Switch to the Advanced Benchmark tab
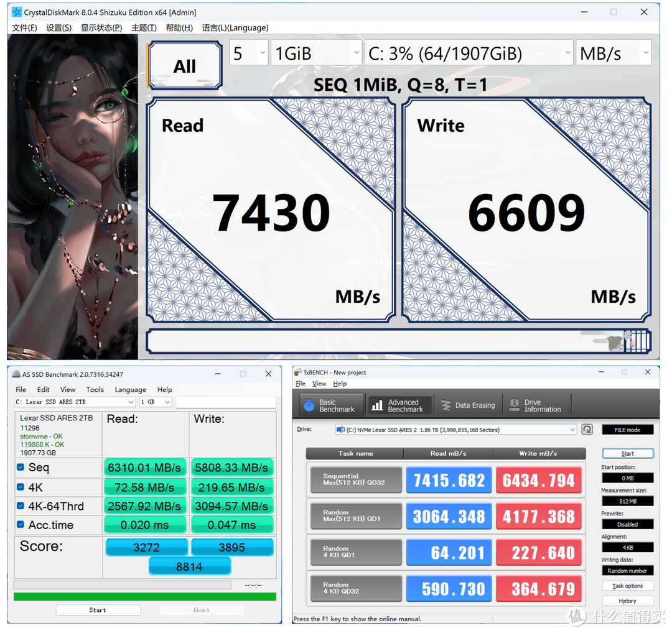This screenshot has width=672, height=633. click(x=399, y=405)
